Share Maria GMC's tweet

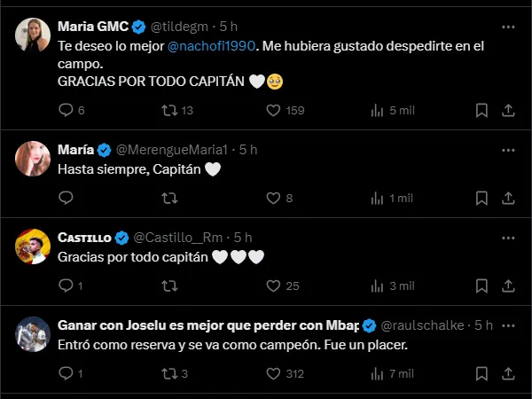click(508, 111)
